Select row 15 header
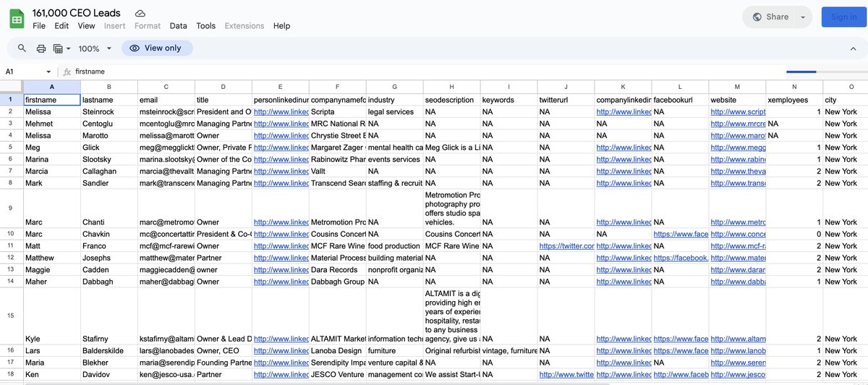Viewport: 868px width, 385px height. [x=12, y=316]
